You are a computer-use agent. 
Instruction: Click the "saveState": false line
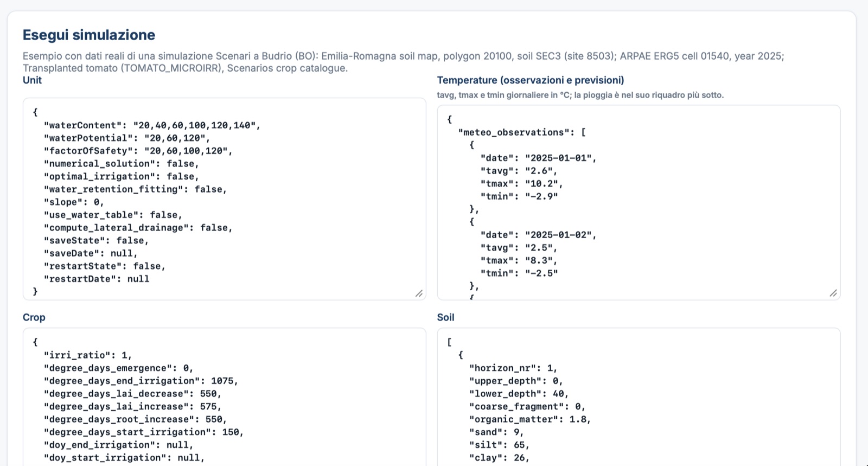[96, 240]
